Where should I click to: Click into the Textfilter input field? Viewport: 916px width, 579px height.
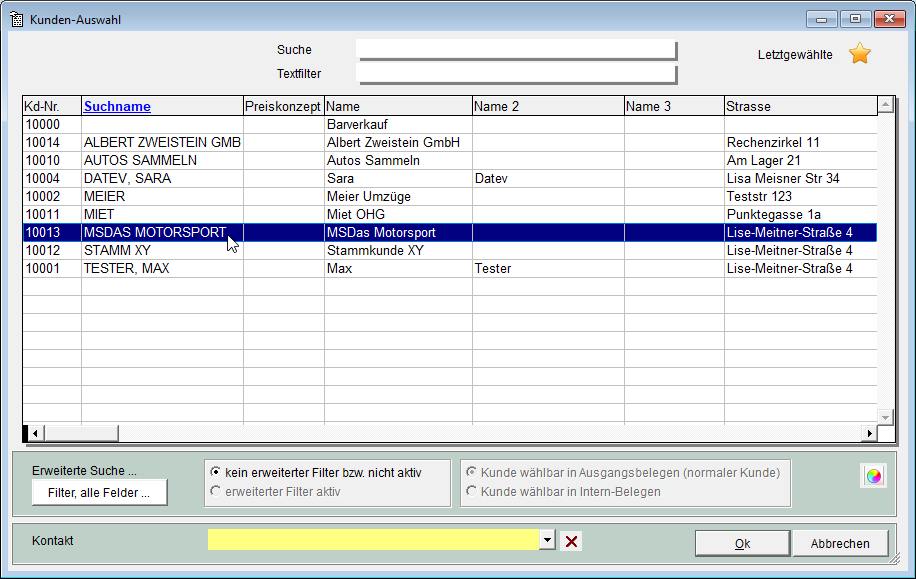516,74
